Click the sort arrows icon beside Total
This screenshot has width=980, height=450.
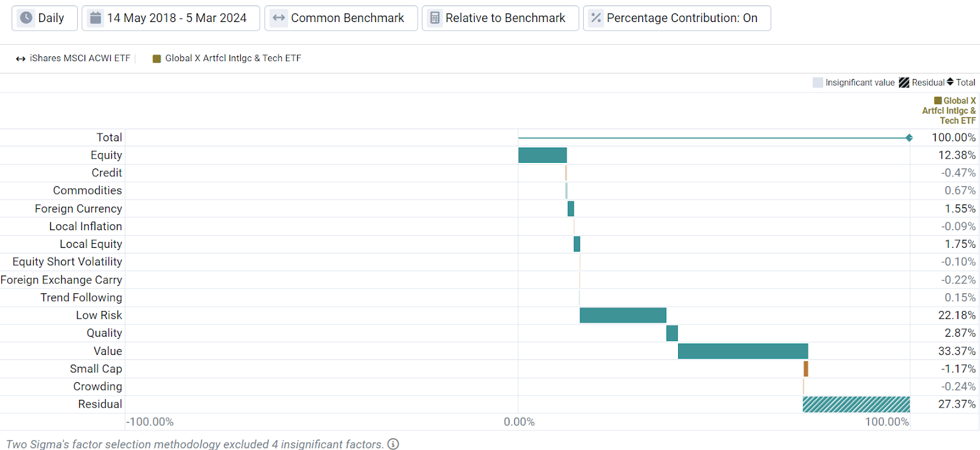pyautogui.click(x=950, y=82)
